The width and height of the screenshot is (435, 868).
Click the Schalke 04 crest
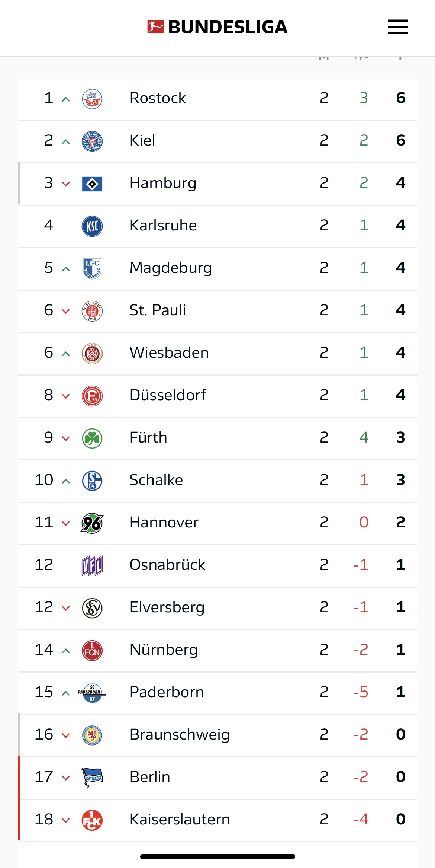pyautogui.click(x=92, y=481)
